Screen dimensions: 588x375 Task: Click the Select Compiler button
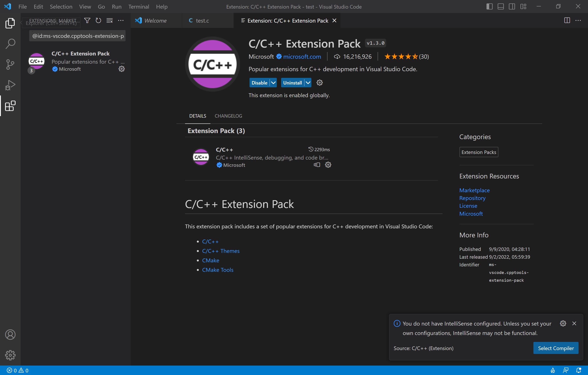click(556, 348)
